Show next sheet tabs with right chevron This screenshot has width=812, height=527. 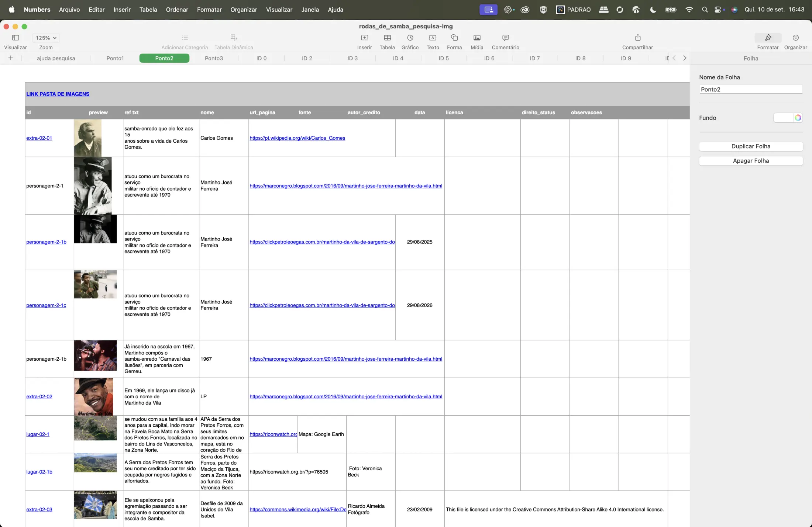tap(685, 58)
